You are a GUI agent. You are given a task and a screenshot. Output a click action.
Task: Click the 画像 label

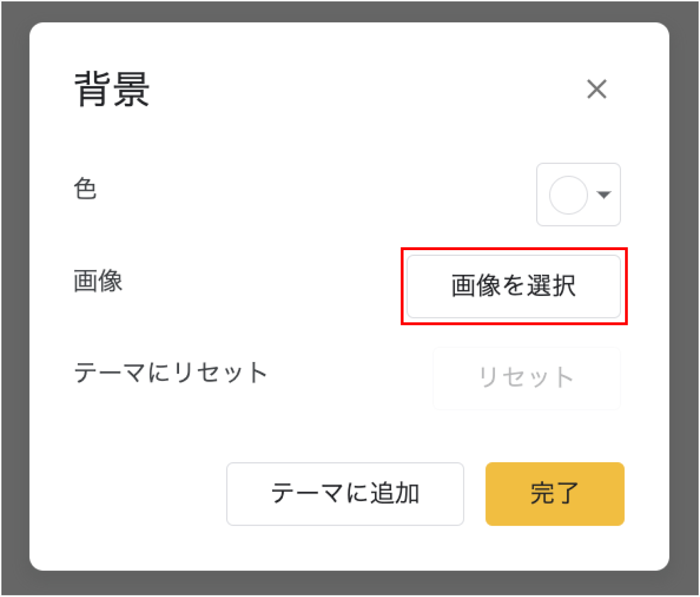[98, 281]
